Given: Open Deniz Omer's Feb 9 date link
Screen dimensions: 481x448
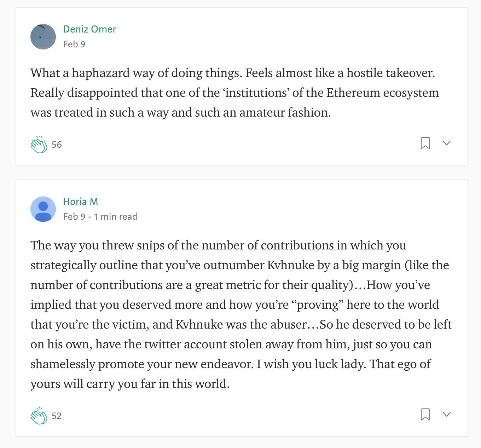Looking at the screenshot, I should (74, 44).
